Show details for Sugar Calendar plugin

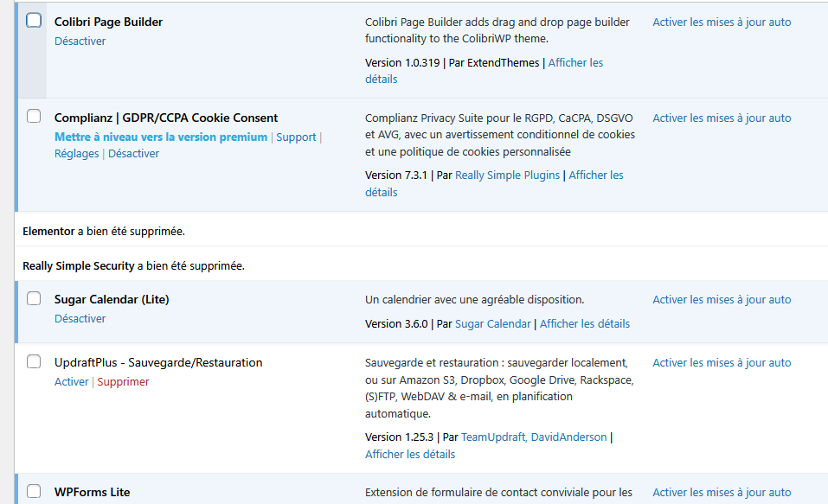(x=584, y=323)
